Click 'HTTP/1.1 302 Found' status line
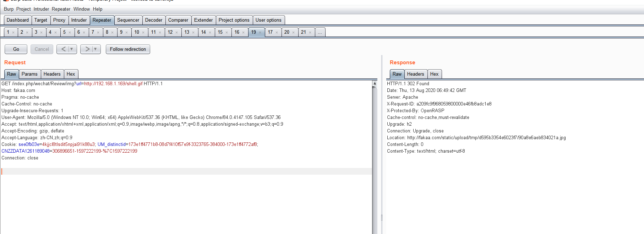 click(408, 84)
